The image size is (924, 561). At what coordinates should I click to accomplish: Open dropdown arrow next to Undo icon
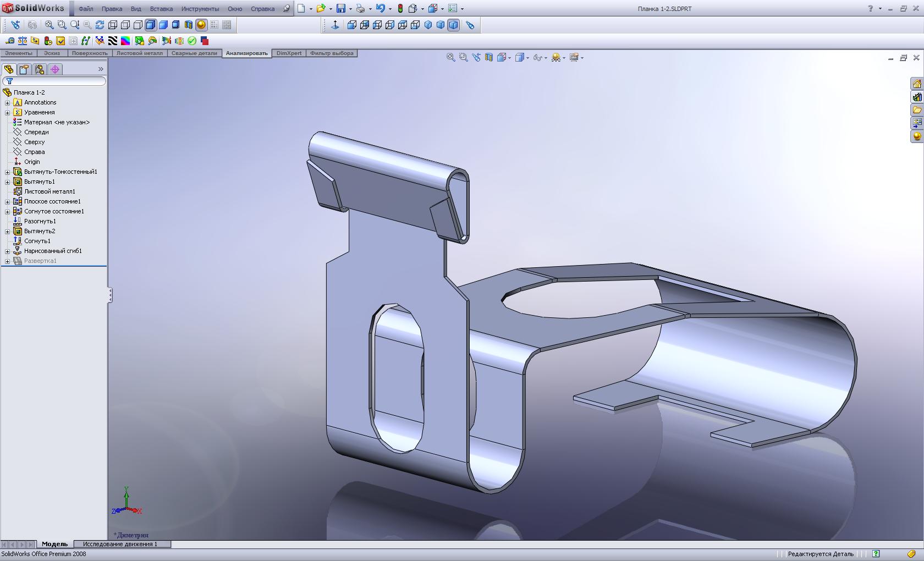[x=390, y=9]
